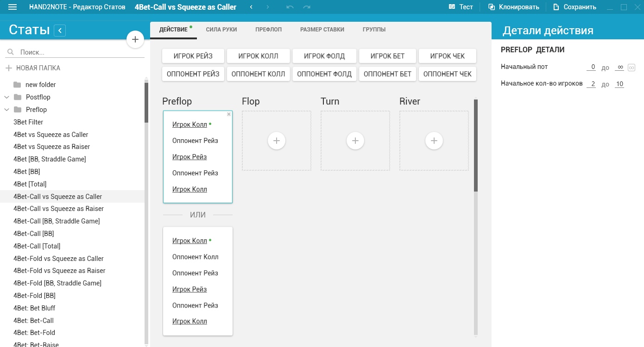Collapse the Preflop folder chevron

coord(6,110)
